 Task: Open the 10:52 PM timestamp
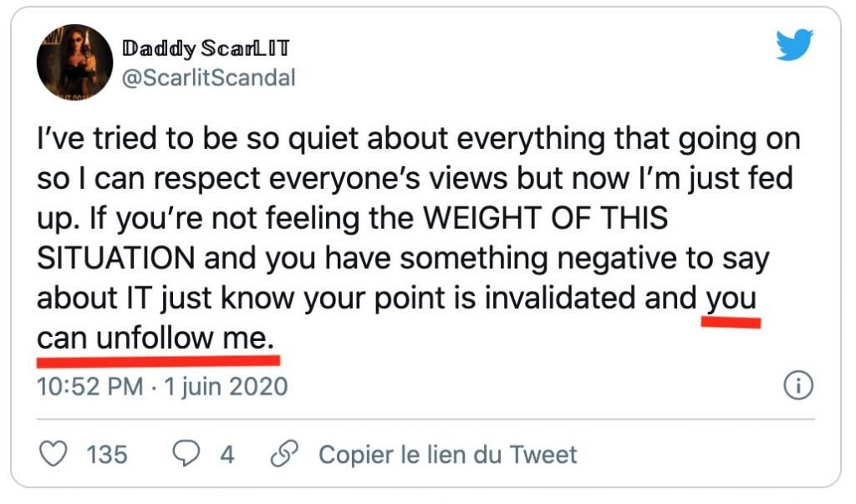pos(90,386)
